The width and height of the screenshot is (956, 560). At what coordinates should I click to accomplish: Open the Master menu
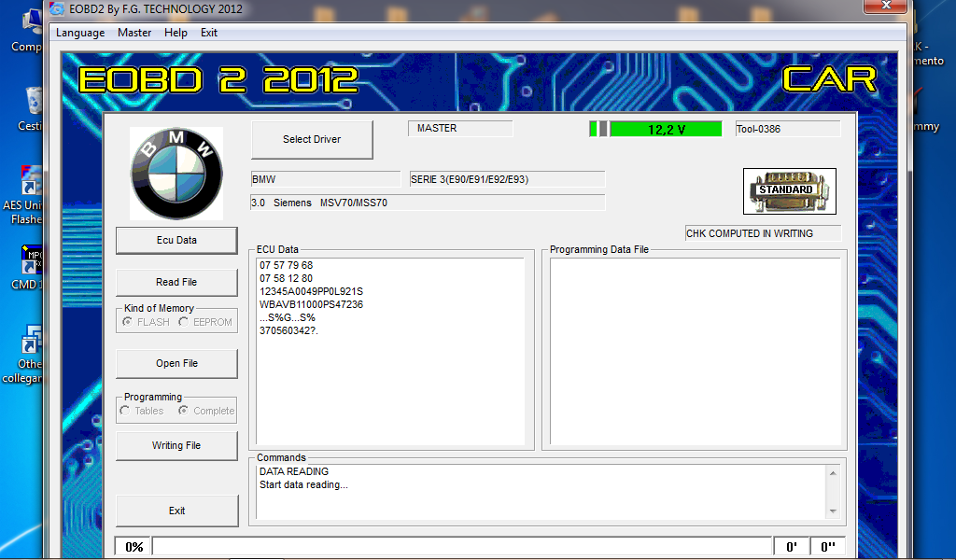[x=134, y=33]
